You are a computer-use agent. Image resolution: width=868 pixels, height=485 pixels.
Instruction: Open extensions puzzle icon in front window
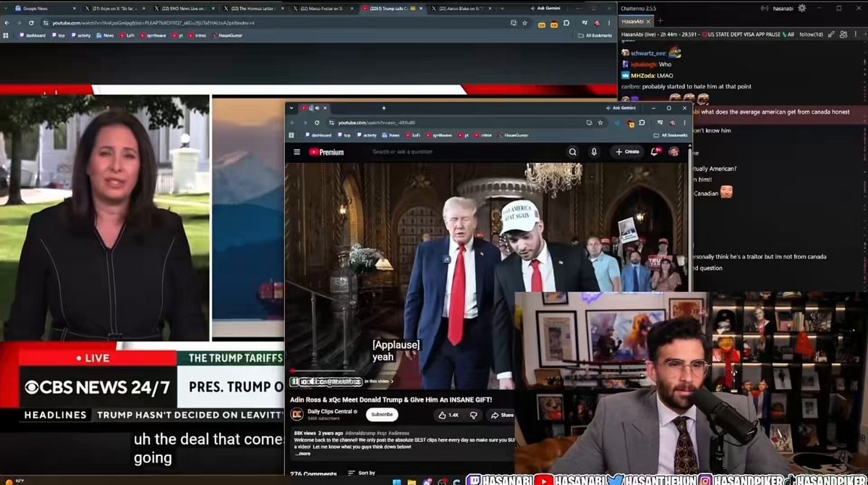642,122
